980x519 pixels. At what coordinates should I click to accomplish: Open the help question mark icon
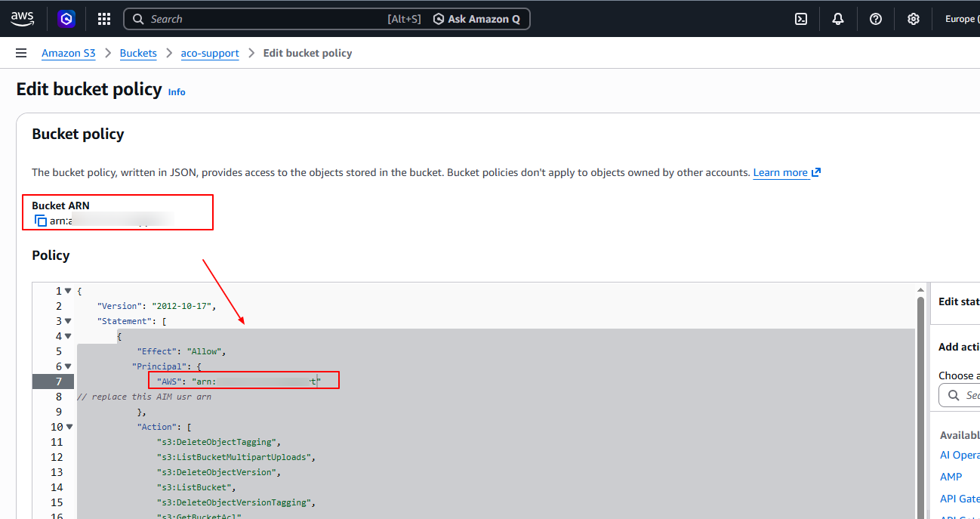point(876,19)
